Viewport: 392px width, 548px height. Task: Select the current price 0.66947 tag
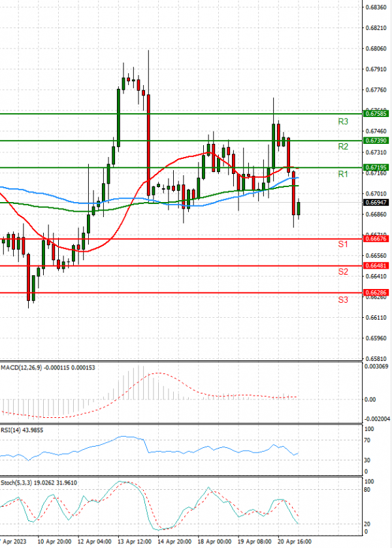coord(376,202)
